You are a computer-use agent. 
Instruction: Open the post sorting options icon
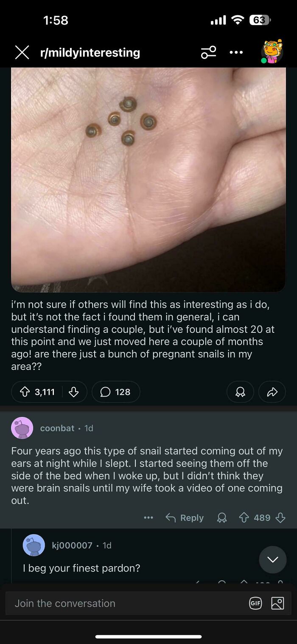click(x=208, y=52)
